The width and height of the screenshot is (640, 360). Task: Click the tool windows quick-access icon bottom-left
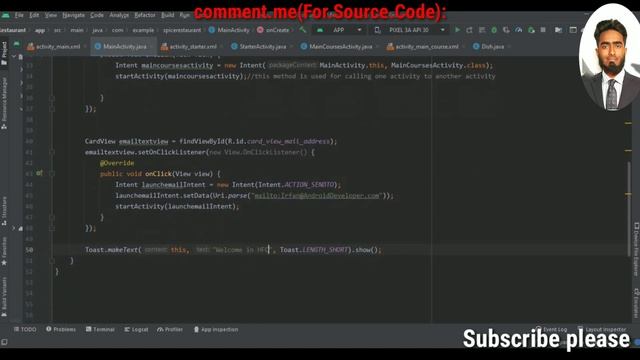[4, 342]
